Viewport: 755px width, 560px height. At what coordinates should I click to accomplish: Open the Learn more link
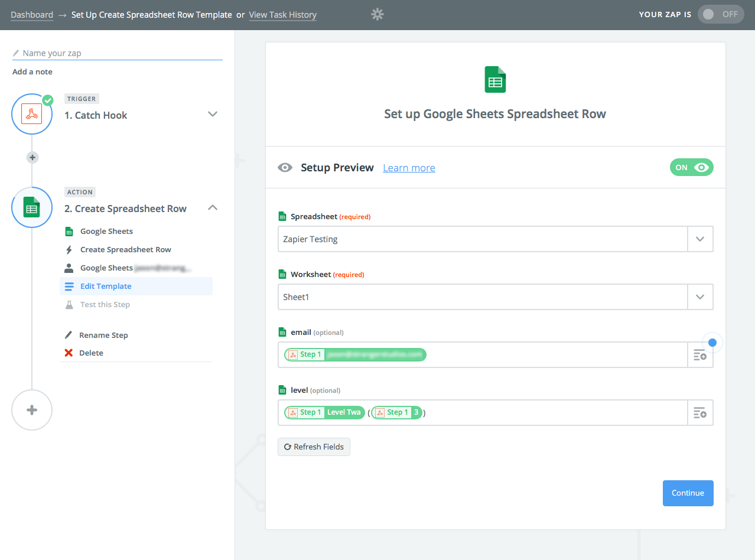pos(409,168)
